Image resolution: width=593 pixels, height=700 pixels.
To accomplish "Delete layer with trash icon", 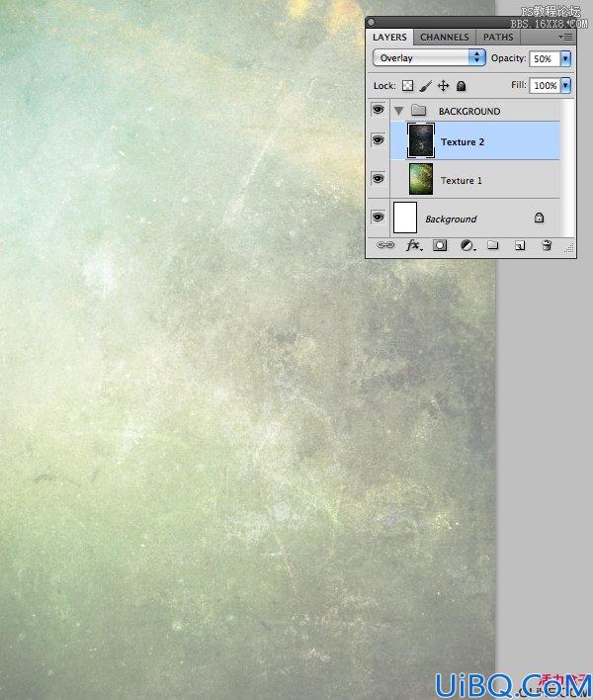I will click(x=547, y=245).
